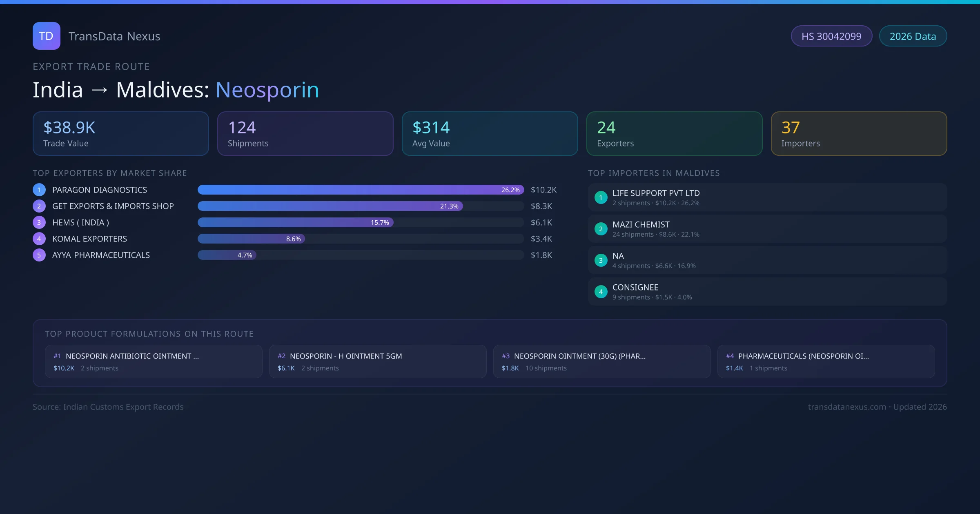
Task: Open the $38.9K Trade Value card
Action: [120, 133]
